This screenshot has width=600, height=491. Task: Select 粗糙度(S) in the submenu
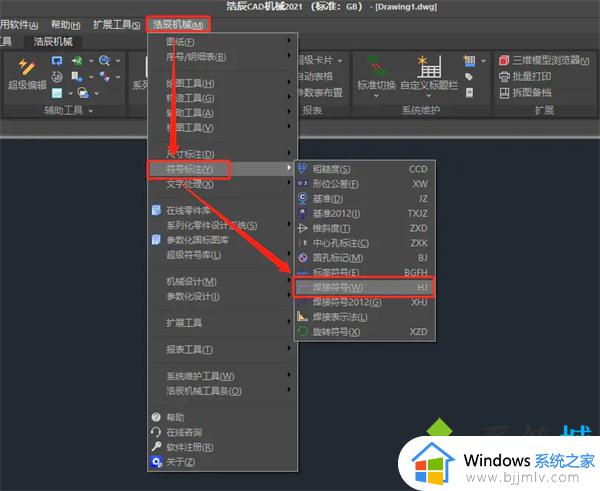coord(364,169)
